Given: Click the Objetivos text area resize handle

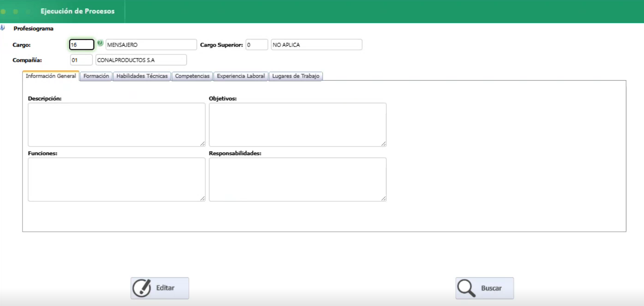Looking at the screenshot, I should pyautogui.click(x=383, y=144).
